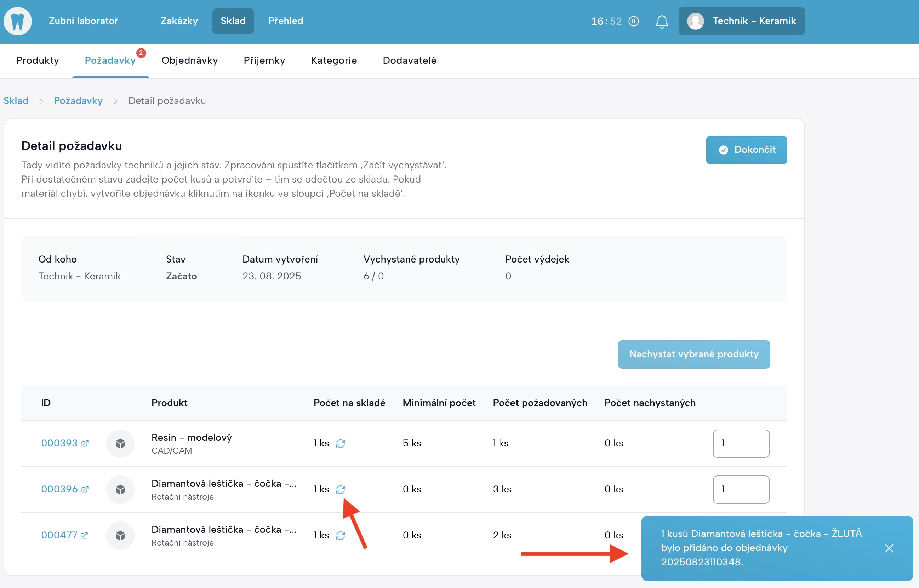The image size is (919, 588).
Task: Open the Sklad breadcrumb link
Action: click(16, 100)
